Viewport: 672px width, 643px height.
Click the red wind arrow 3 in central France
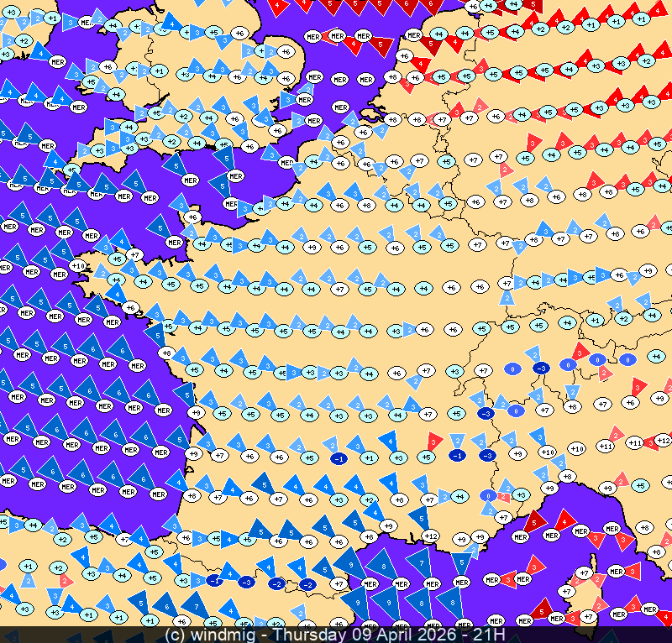(433, 441)
